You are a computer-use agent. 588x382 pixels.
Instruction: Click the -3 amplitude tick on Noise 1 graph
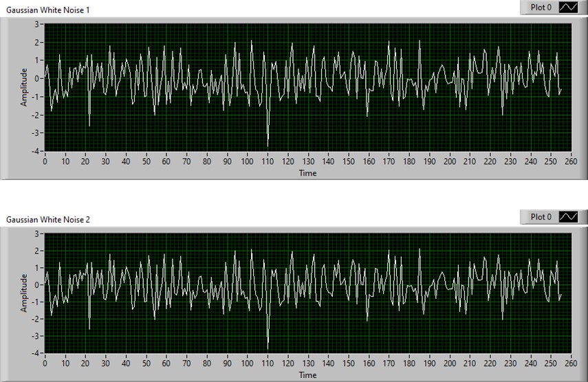pyautogui.click(x=35, y=133)
